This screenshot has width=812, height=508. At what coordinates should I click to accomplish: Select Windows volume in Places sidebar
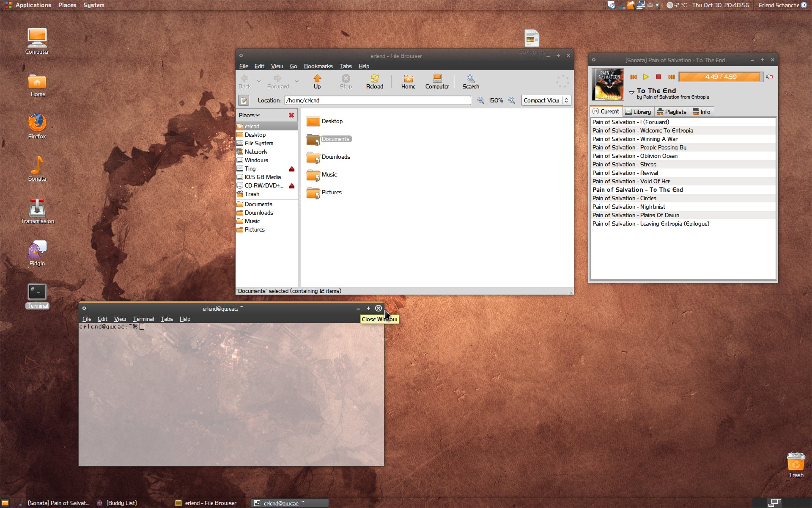tap(267, 160)
